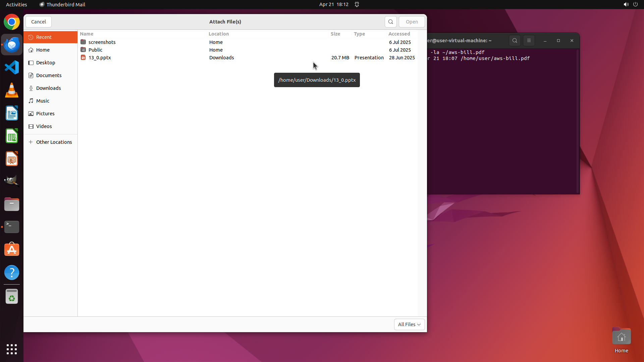Open the Documents sidebar location

(49, 75)
